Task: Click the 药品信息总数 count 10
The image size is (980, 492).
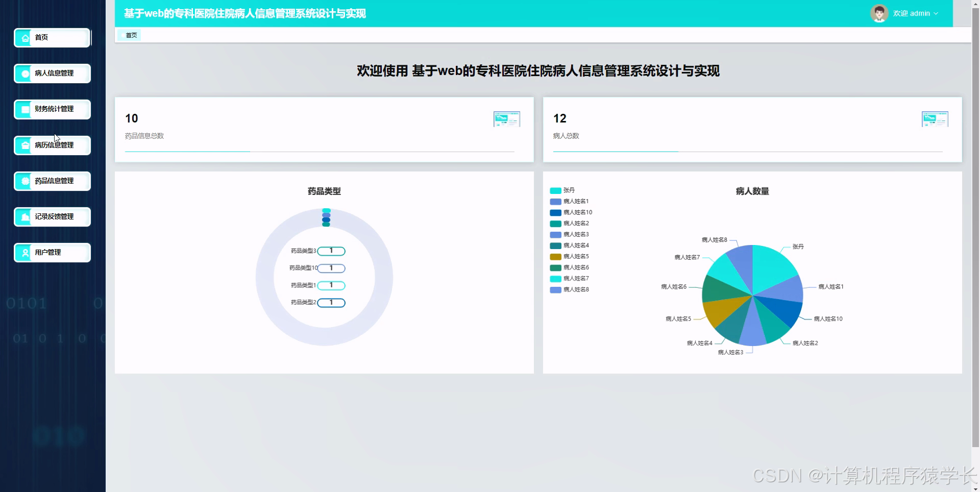Action: pos(132,118)
